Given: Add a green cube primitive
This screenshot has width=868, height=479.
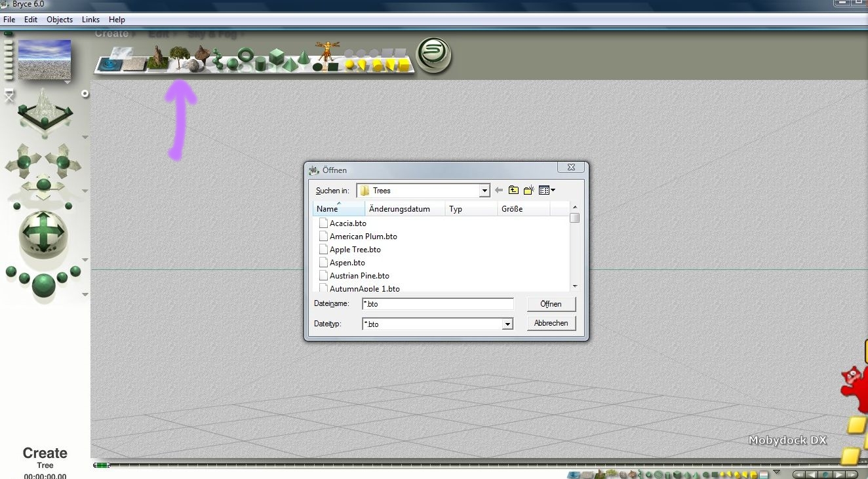Looking at the screenshot, I should [x=276, y=57].
